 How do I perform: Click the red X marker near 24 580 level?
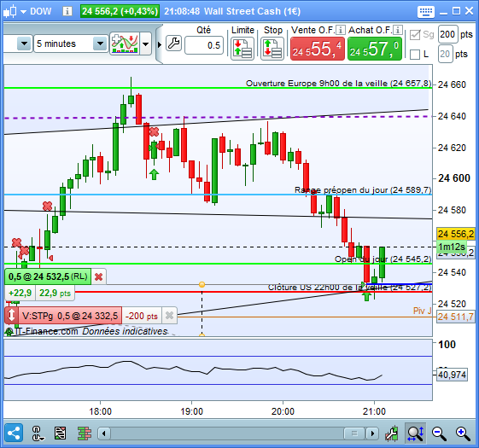[x=47, y=207]
